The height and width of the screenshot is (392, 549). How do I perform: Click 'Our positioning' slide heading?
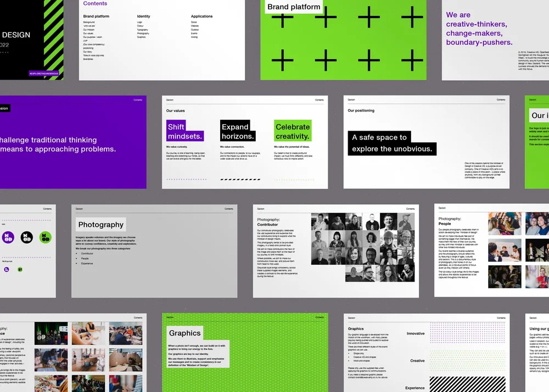[361, 110]
